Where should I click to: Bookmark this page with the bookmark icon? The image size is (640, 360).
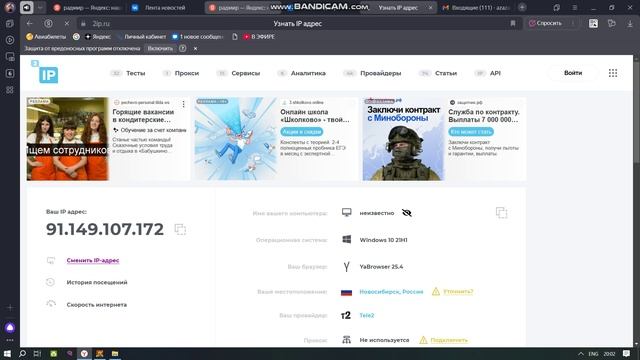pyautogui.click(x=513, y=24)
